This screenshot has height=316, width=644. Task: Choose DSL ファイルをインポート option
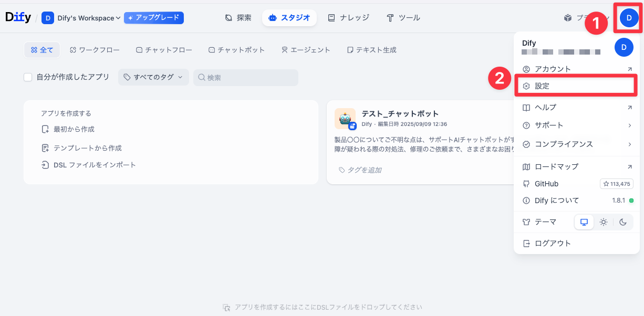click(x=95, y=165)
